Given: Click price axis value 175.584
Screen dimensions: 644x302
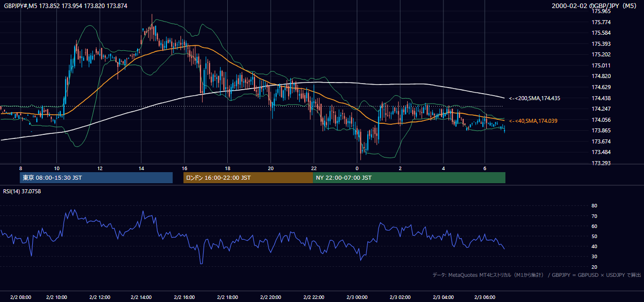Looking at the screenshot, I should [601, 33].
